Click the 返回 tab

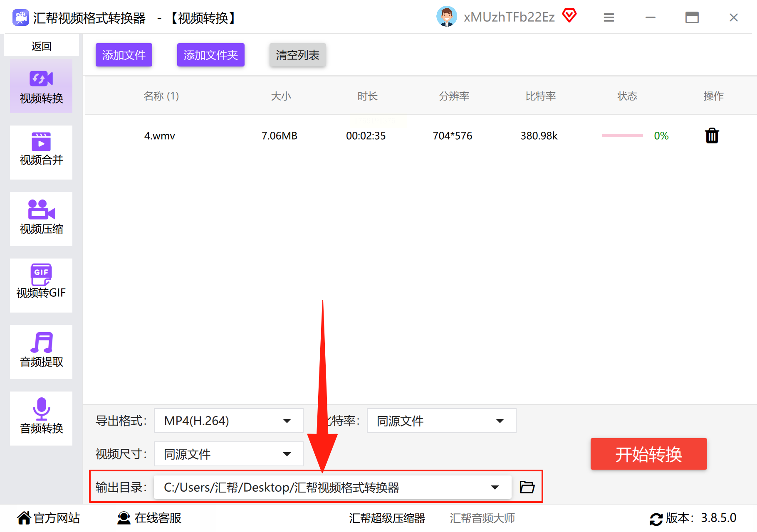[x=41, y=46]
